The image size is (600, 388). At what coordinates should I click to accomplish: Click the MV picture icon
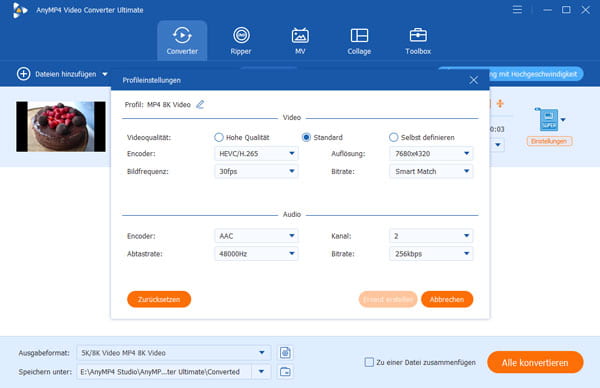point(300,36)
